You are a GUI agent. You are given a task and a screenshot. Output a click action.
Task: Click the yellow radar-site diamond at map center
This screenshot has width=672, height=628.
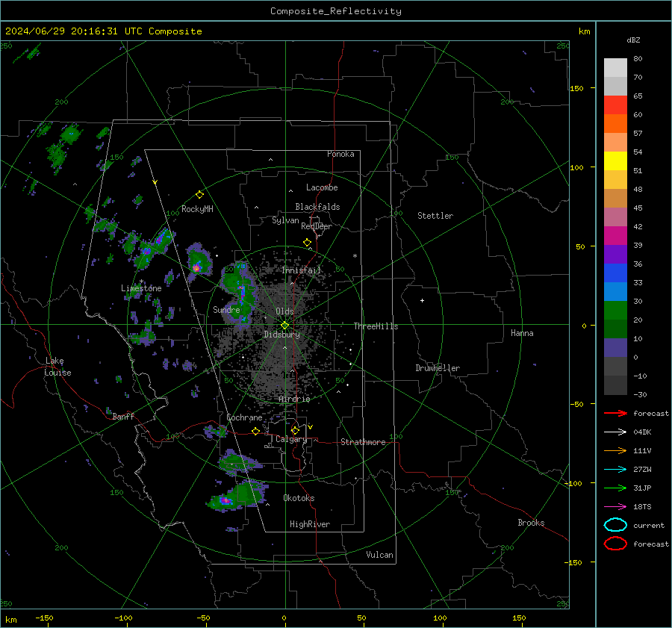coord(285,326)
